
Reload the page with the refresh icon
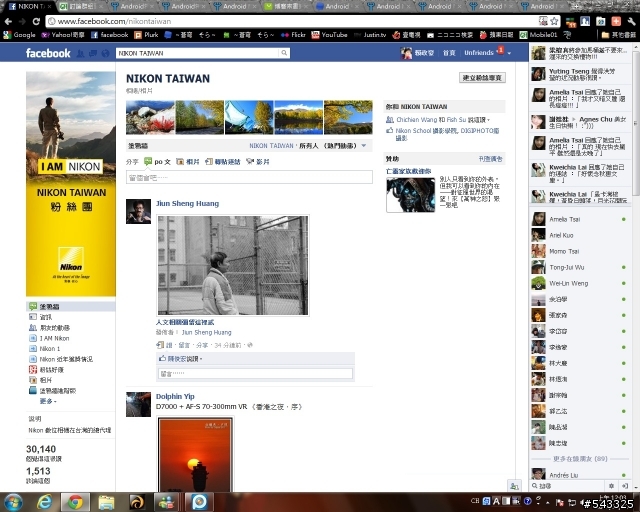36,21
